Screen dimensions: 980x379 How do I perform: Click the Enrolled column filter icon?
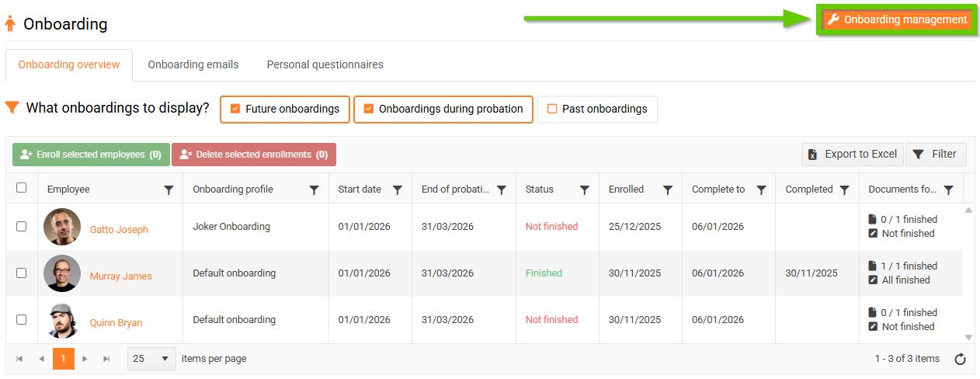tap(667, 189)
